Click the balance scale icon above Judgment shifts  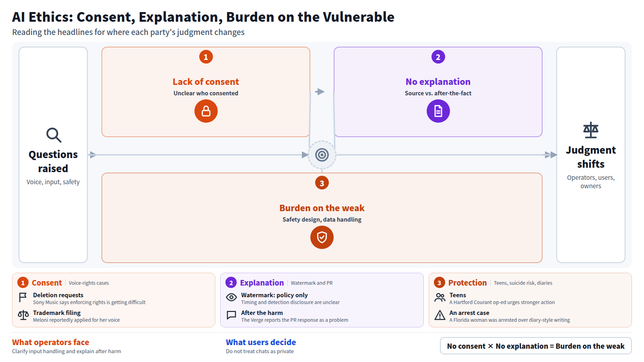[591, 130]
